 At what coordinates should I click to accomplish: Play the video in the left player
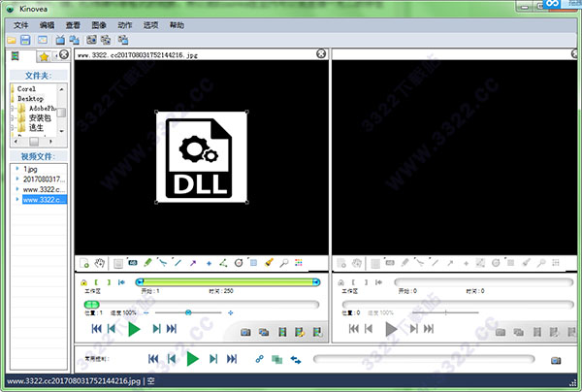click(x=134, y=329)
